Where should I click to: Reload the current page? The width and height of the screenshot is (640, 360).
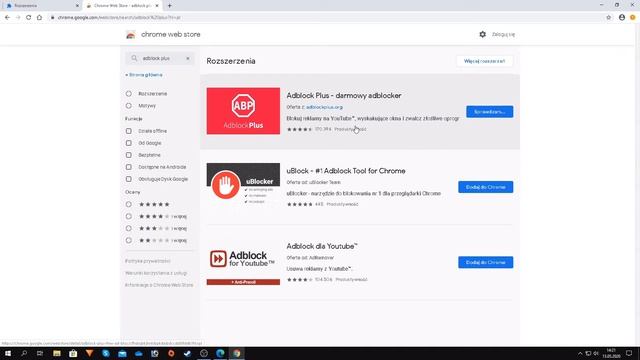pyautogui.click(x=29, y=18)
